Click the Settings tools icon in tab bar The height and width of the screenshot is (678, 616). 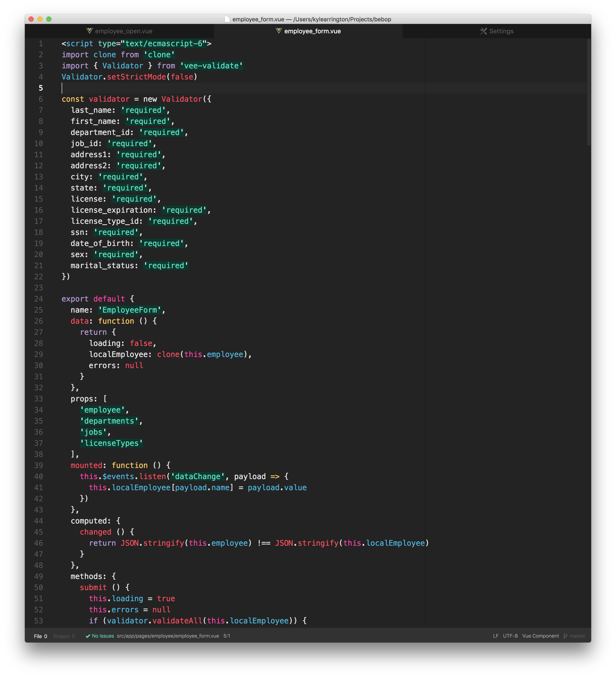tap(484, 31)
